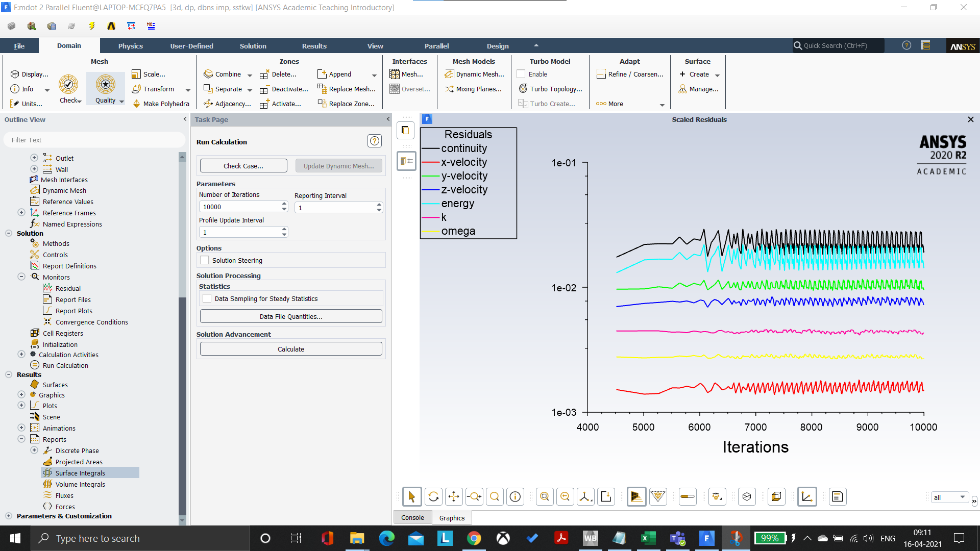
Task: Select the probe info tool
Action: [516, 496]
